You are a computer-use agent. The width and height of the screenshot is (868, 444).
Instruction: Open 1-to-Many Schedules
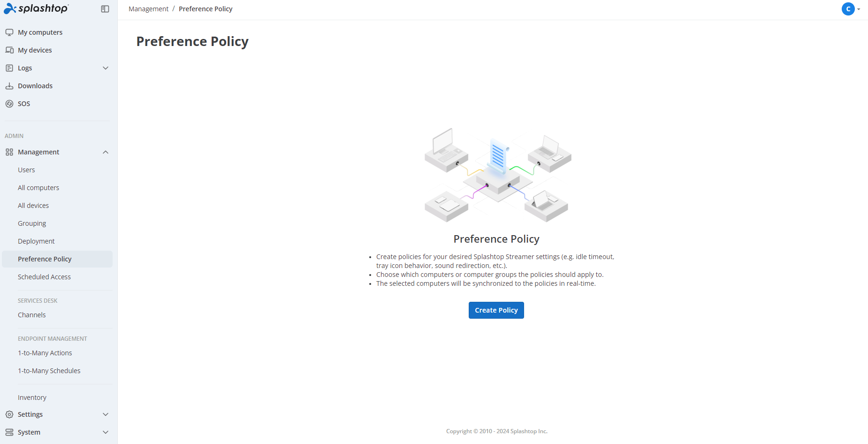pyautogui.click(x=49, y=371)
